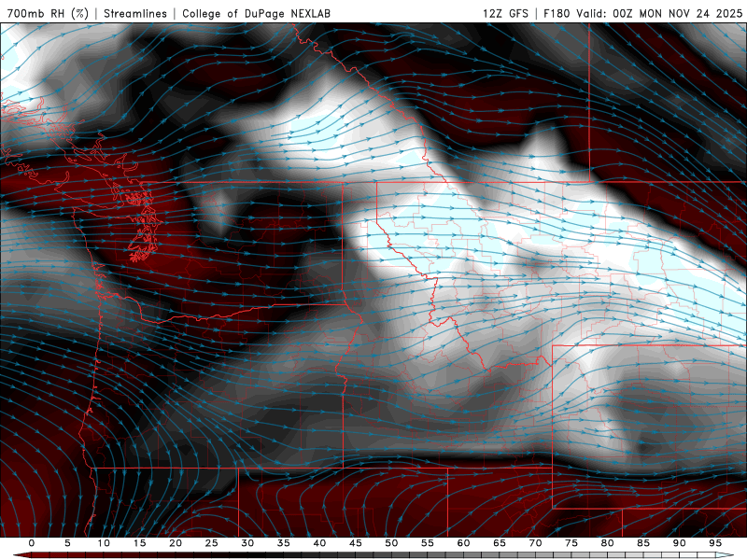Click the '25' value on the colorbar scale
The height and width of the screenshot is (560, 747).
click(212, 543)
